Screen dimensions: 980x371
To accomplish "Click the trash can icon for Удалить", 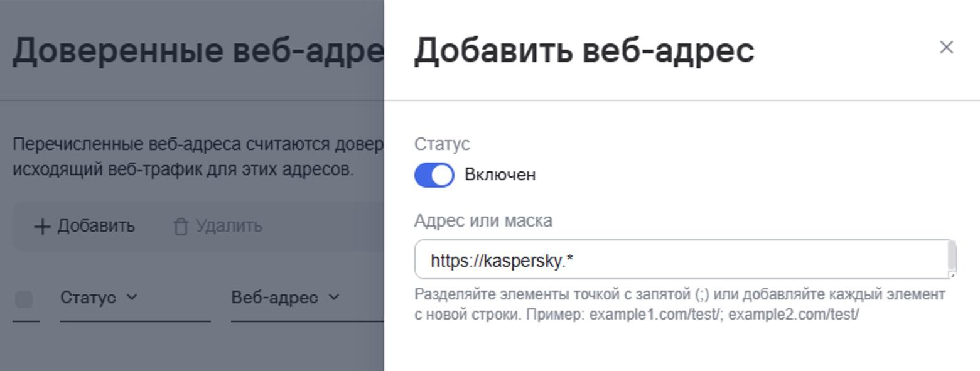I will (x=181, y=227).
